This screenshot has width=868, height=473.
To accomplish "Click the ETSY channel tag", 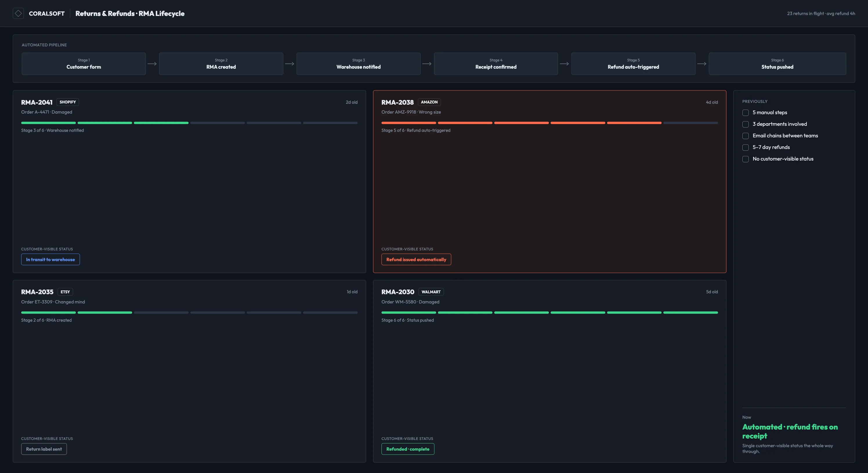I will click(x=65, y=292).
